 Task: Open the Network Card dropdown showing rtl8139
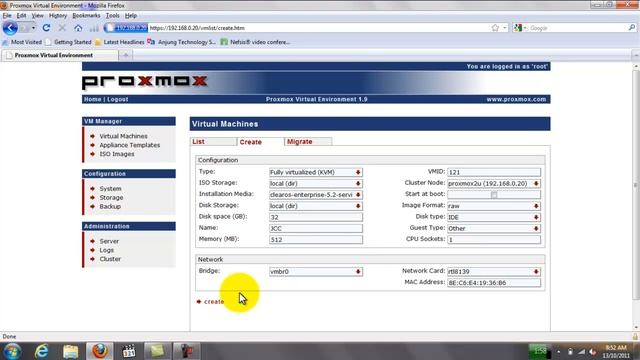pos(494,271)
